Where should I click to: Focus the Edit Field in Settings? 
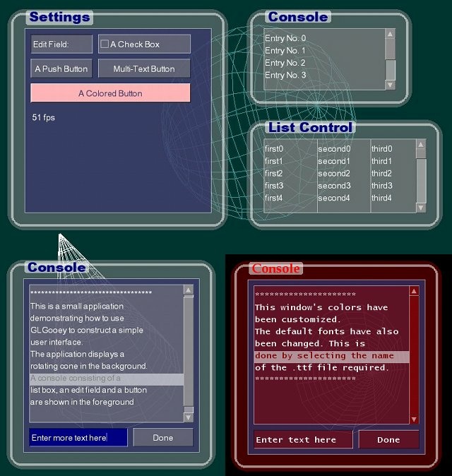pyautogui.click(x=61, y=44)
